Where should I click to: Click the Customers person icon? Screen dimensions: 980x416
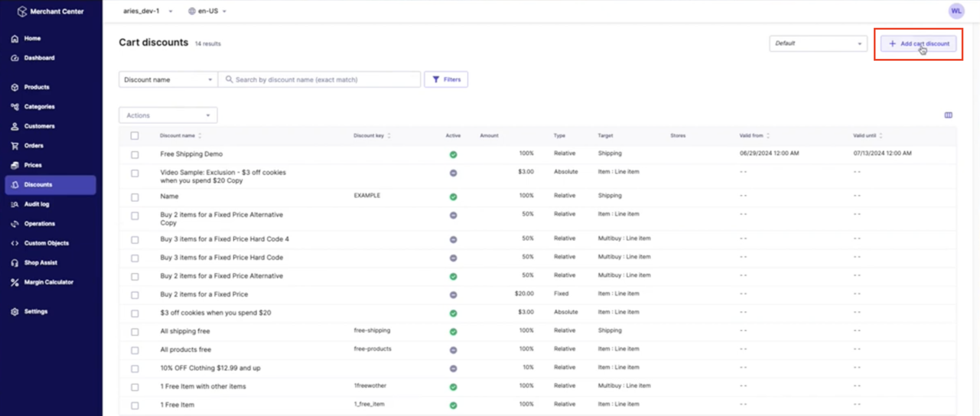15,126
